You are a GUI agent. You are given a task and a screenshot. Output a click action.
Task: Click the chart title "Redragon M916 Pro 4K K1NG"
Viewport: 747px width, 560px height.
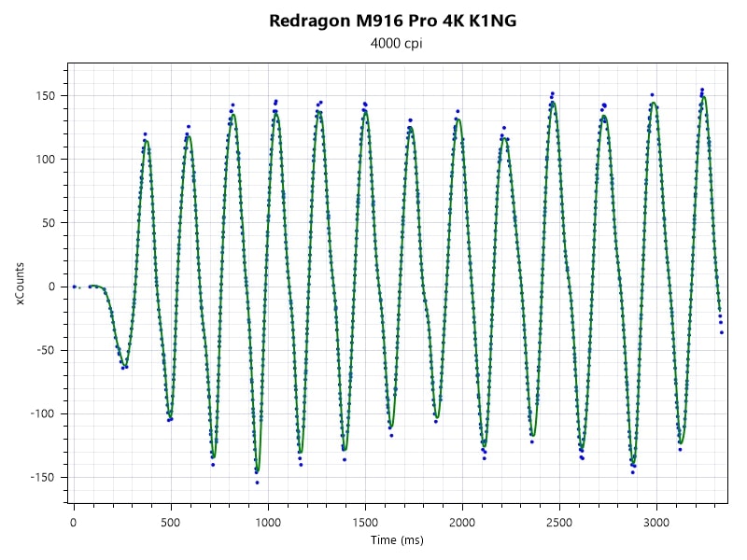tap(392, 21)
